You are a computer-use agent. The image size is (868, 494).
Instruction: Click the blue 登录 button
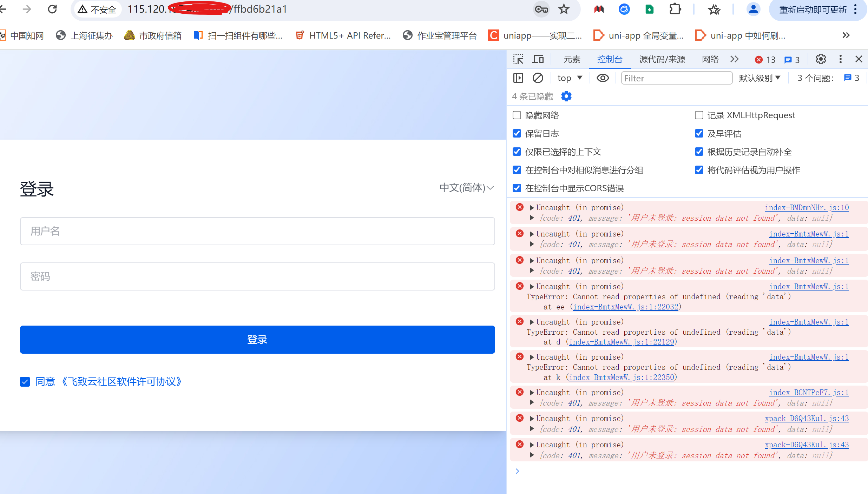[x=257, y=340]
